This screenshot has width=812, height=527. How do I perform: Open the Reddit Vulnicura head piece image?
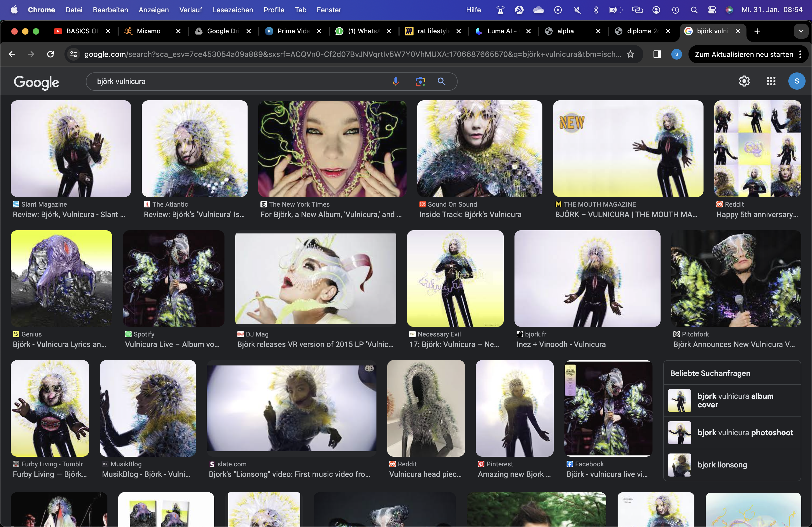point(426,408)
